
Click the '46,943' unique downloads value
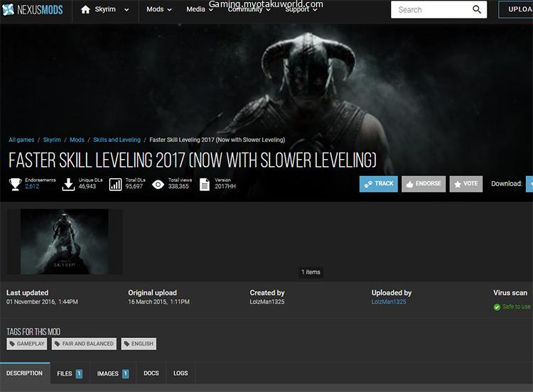pos(87,187)
